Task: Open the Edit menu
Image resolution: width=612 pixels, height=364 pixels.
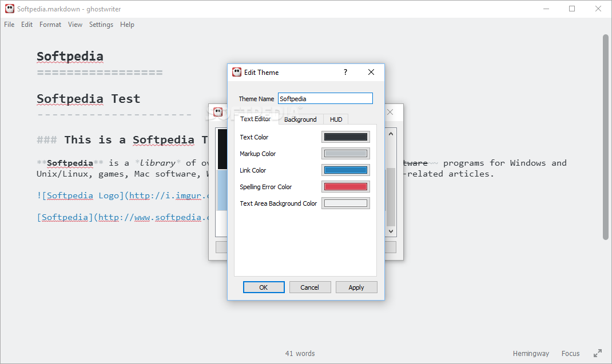Action: pyautogui.click(x=26, y=25)
